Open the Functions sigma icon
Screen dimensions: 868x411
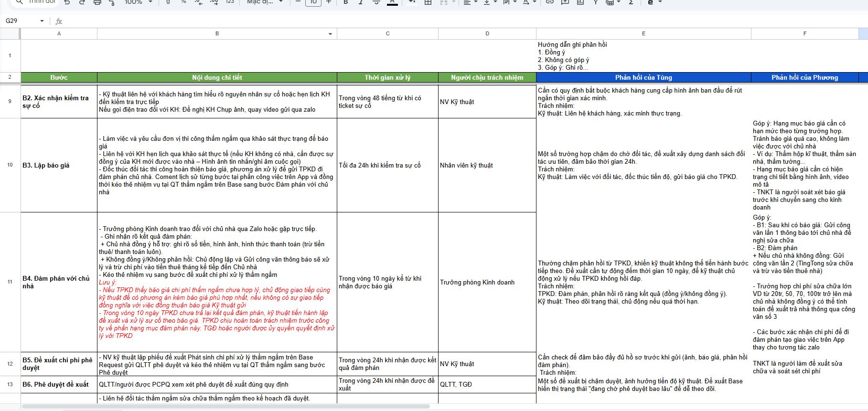pyautogui.click(x=631, y=2)
